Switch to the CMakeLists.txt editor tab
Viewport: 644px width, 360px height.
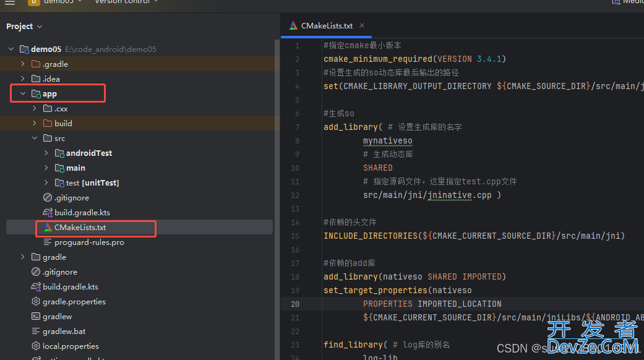tap(327, 26)
